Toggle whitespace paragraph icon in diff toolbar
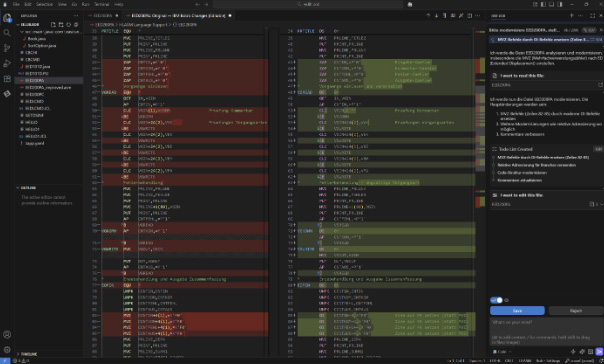The image size is (604, 364). (x=445, y=15)
